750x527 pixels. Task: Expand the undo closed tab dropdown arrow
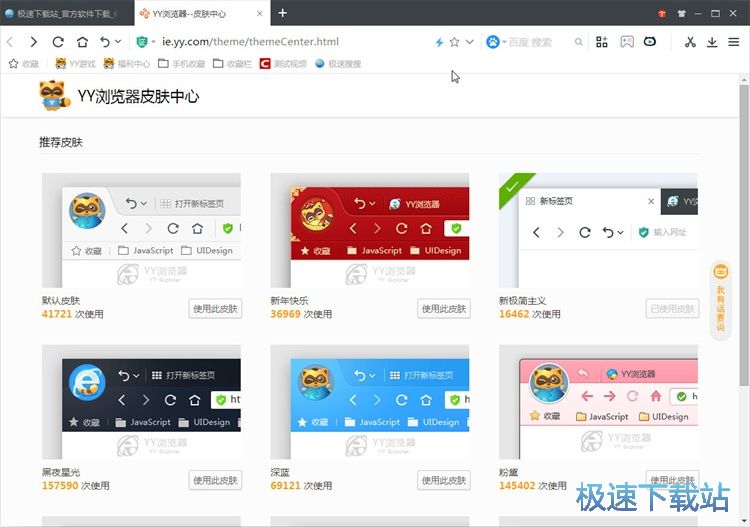[118, 42]
